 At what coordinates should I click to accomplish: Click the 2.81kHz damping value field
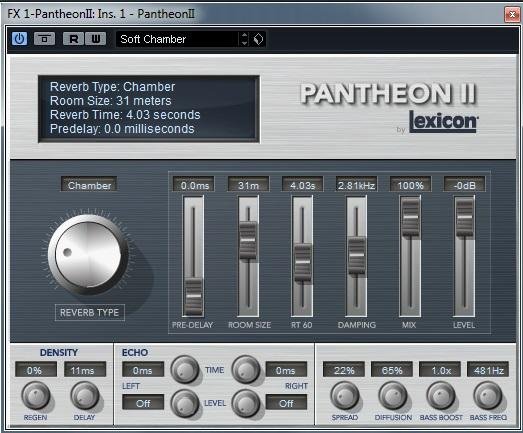357,185
